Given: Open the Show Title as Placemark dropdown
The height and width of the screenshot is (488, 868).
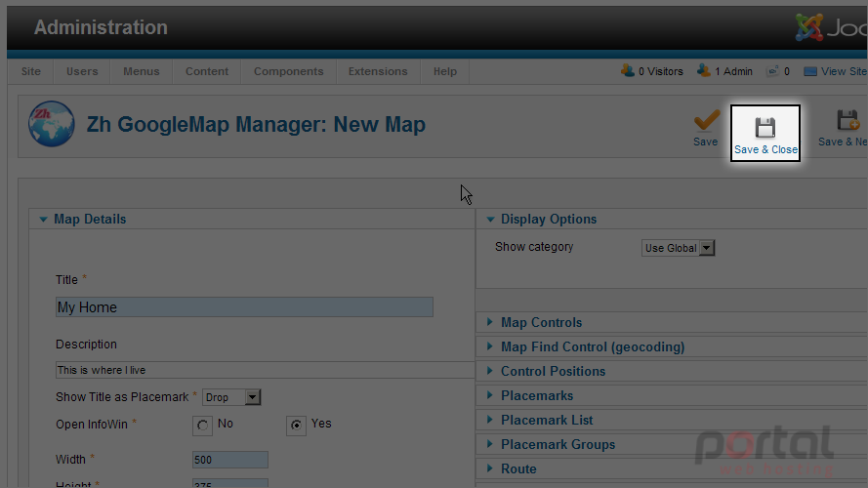Looking at the screenshot, I should (x=231, y=397).
